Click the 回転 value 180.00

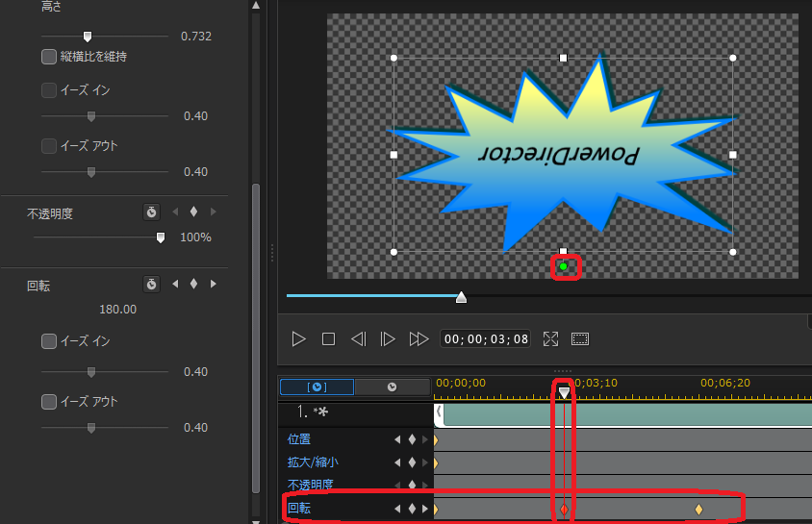point(117,310)
